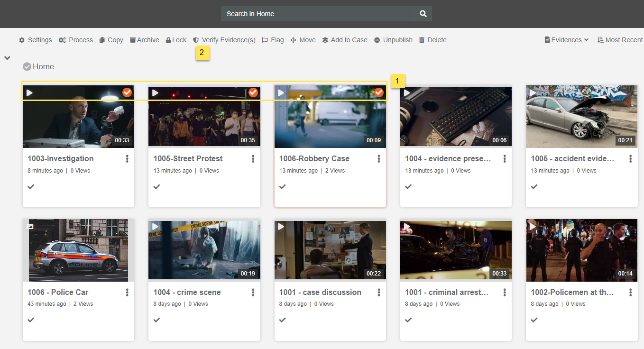Delete selected items with trash icon
The image size is (644, 349).
tap(432, 40)
